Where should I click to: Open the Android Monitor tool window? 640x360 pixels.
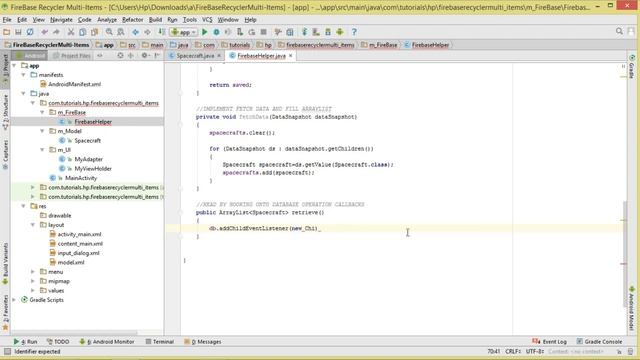(107, 342)
